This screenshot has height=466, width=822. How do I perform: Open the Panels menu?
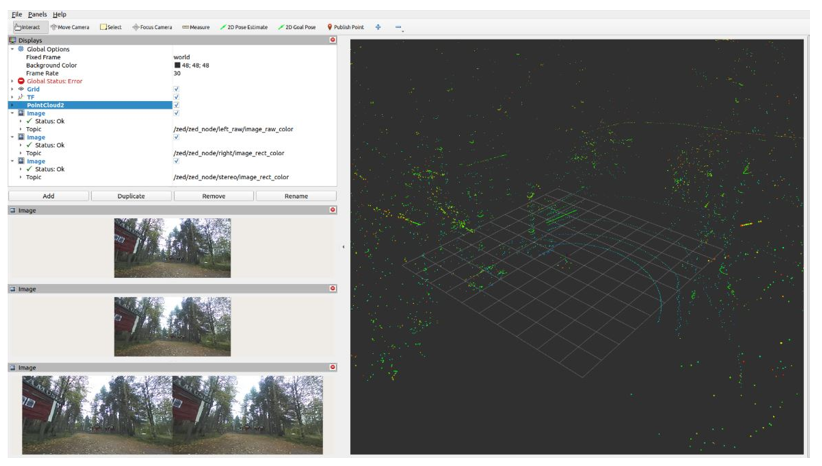click(x=37, y=14)
